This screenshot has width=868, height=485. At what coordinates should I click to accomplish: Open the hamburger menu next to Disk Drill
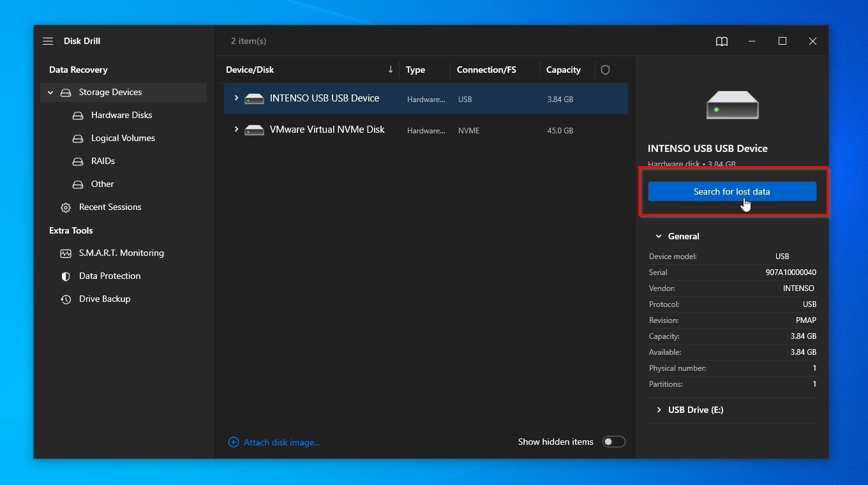[48, 41]
